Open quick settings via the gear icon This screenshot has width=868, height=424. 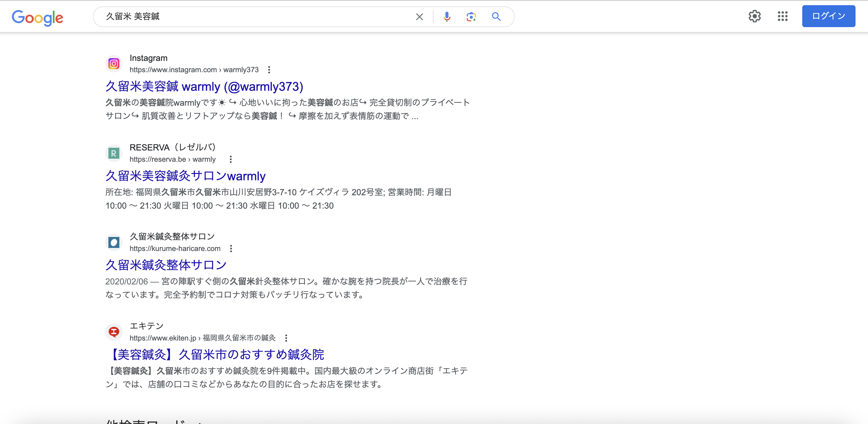754,16
